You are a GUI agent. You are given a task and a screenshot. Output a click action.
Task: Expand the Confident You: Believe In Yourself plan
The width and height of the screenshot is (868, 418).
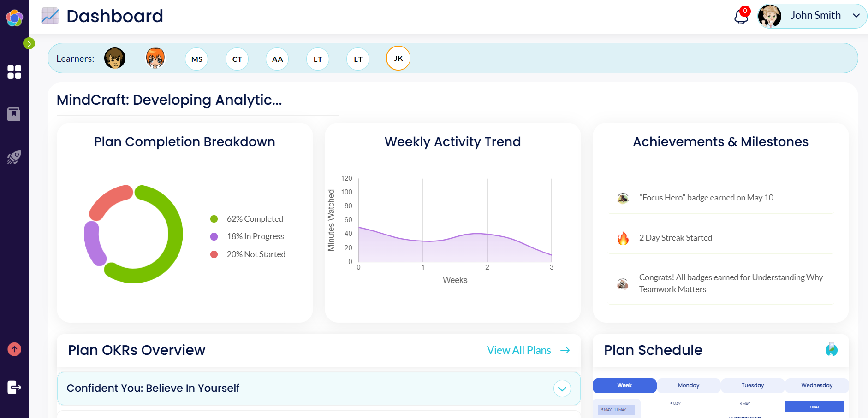click(562, 389)
